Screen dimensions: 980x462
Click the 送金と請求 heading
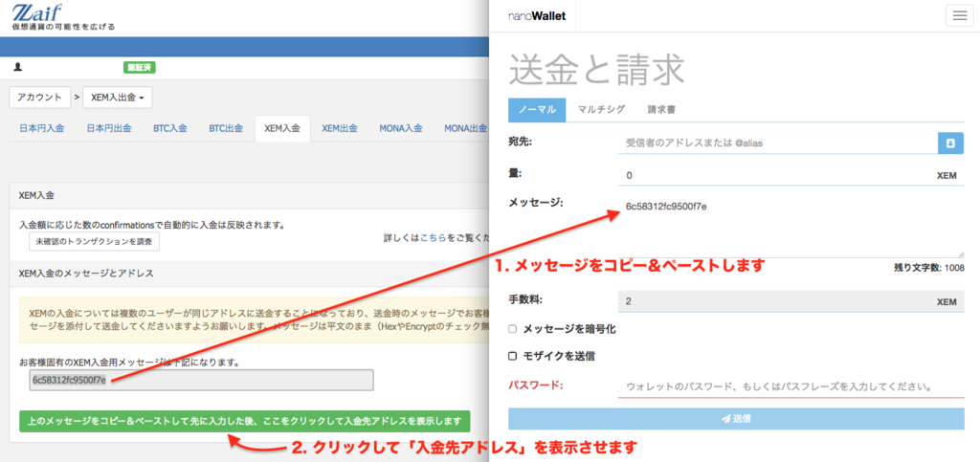[596, 69]
